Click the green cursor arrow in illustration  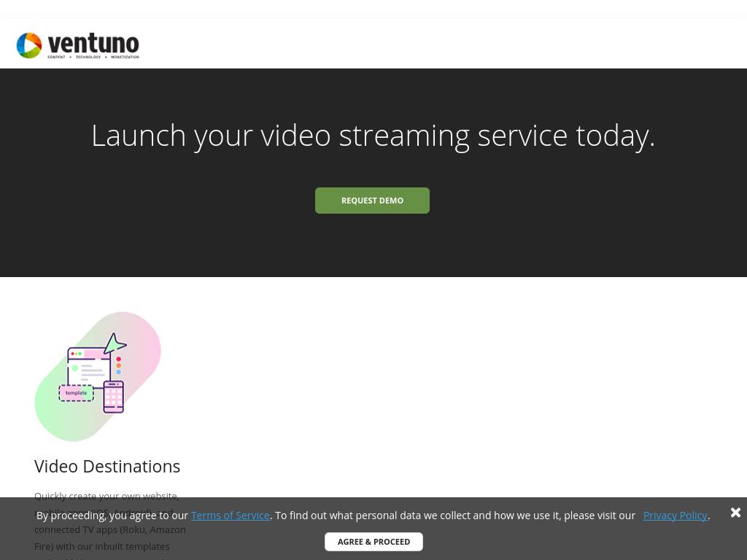pyautogui.click(x=114, y=343)
